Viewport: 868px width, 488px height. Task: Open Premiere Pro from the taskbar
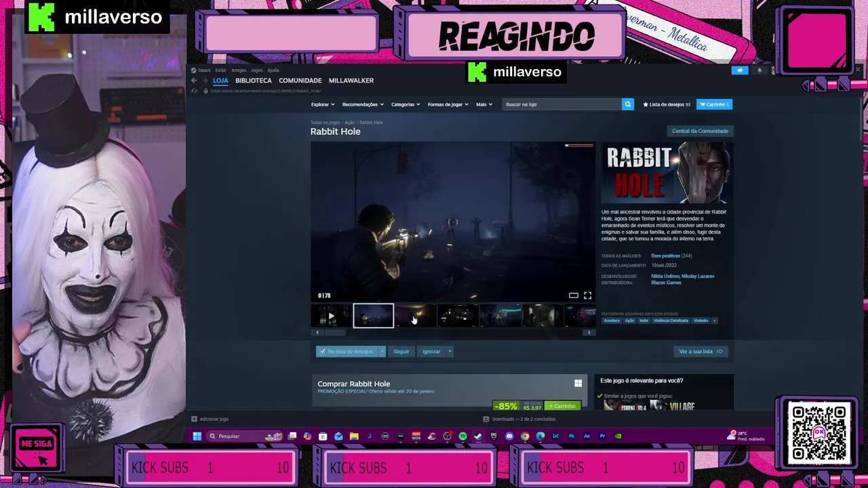pos(602,436)
